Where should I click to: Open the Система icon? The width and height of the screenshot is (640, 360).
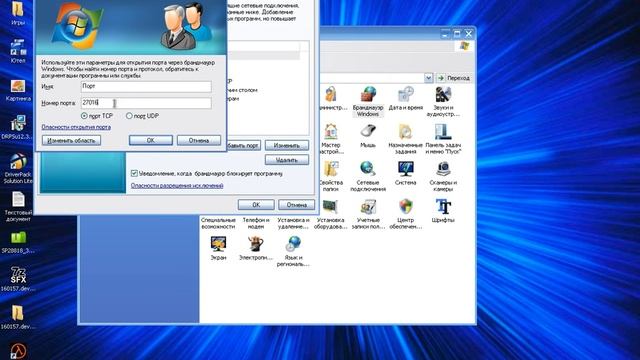(x=405, y=173)
